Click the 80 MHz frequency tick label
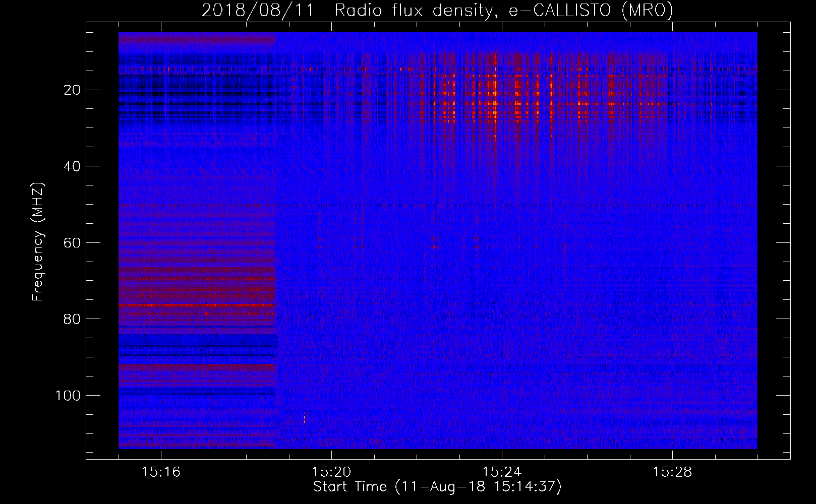The image size is (816, 504). tap(72, 319)
